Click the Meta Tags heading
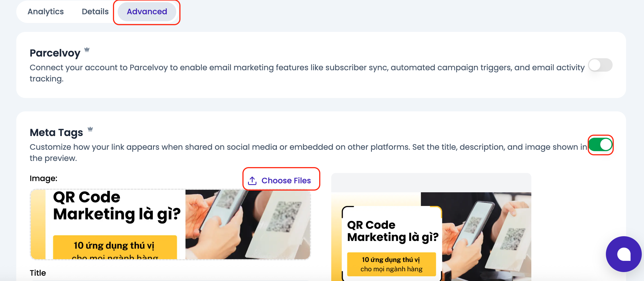 pyautogui.click(x=56, y=132)
